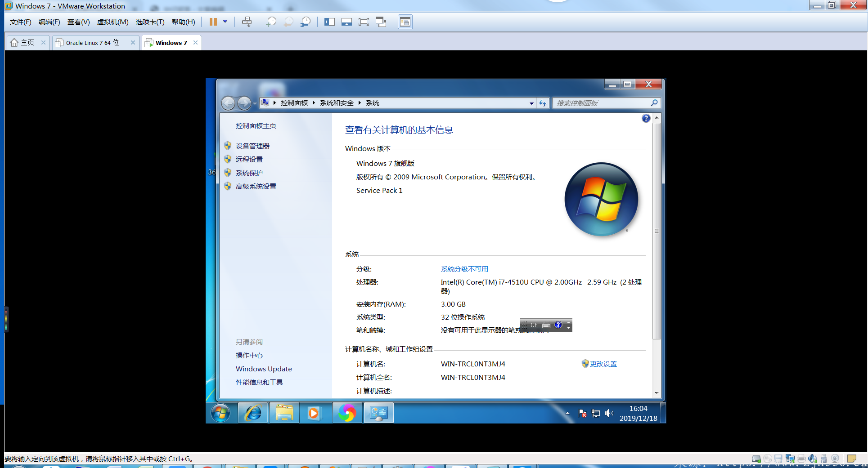The image size is (868, 468).
Task: Click the volume speaker tray icon
Action: (x=609, y=413)
